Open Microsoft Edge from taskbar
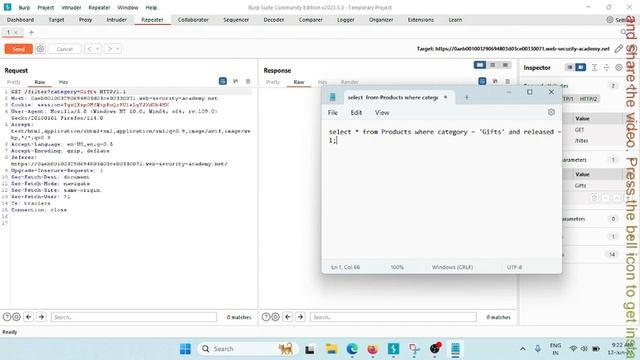The width and height of the screenshot is (640, 360). (x=352, y=349)
